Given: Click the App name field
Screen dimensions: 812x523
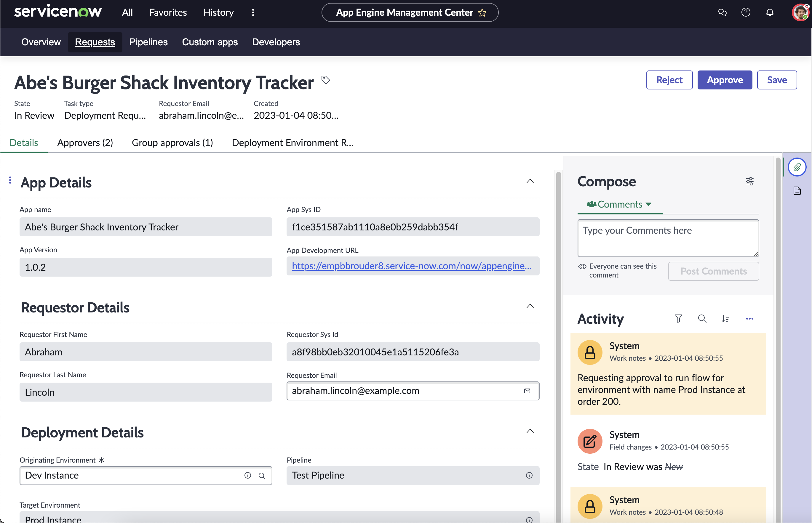Looking at the screenshot, I should (x=146, y=227).
